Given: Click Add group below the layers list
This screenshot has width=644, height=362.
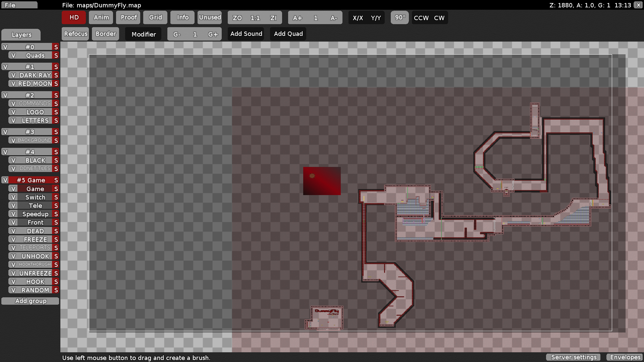Looking at the screenshot, I should (x=31, y=301).
